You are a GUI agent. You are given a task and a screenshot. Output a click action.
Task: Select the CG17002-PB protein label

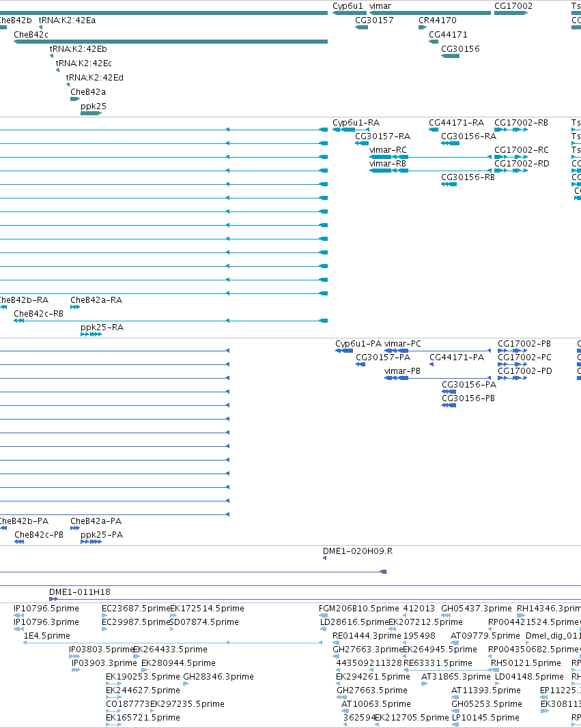point(524,344)
